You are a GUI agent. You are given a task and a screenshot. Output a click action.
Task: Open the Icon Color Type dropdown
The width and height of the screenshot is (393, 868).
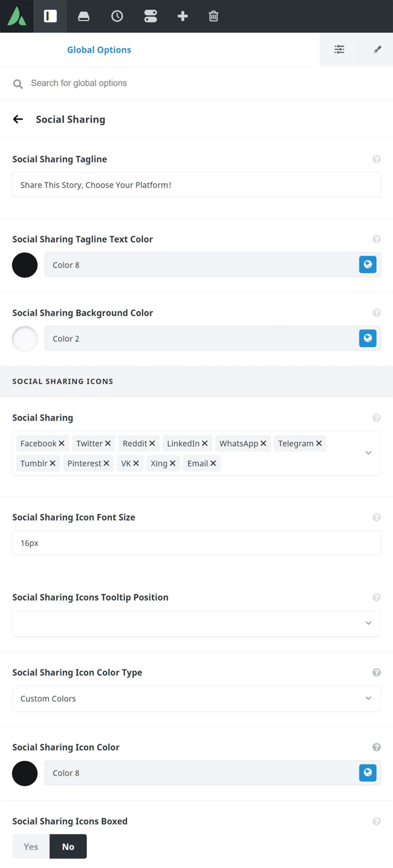point(196,698)
